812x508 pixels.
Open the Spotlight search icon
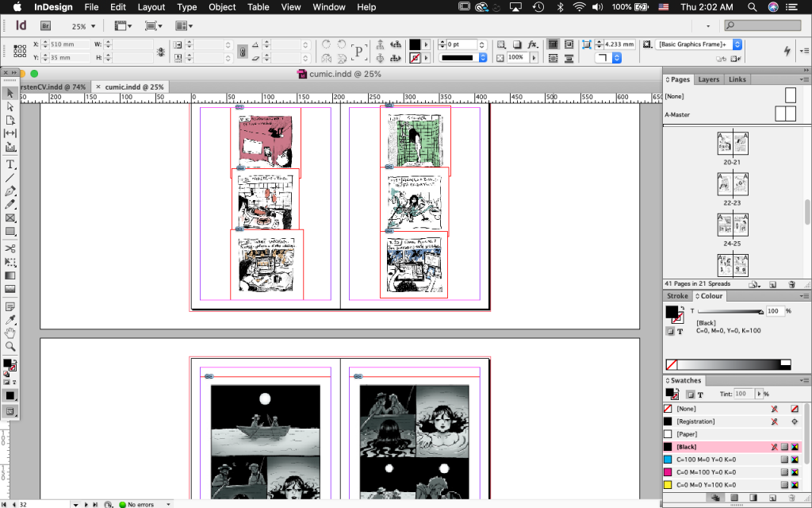tap(753, 7)
